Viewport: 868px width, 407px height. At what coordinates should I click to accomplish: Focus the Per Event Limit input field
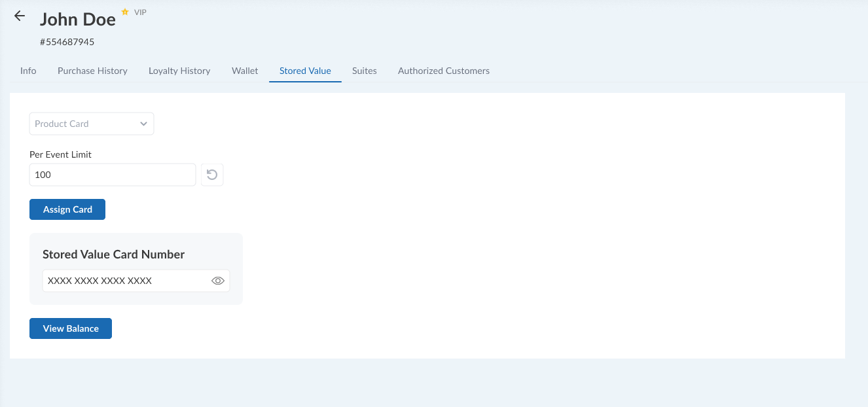(x=113, y=175)
